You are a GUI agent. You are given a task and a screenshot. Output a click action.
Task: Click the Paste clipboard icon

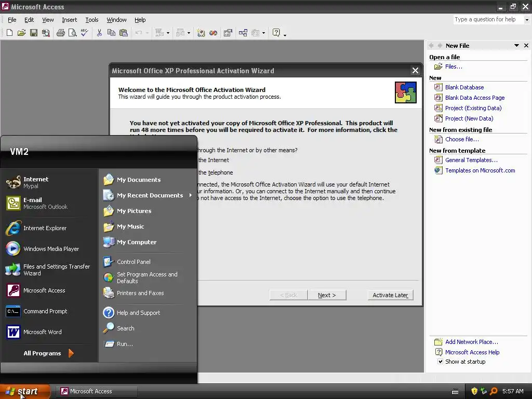(x=124, y=33)
